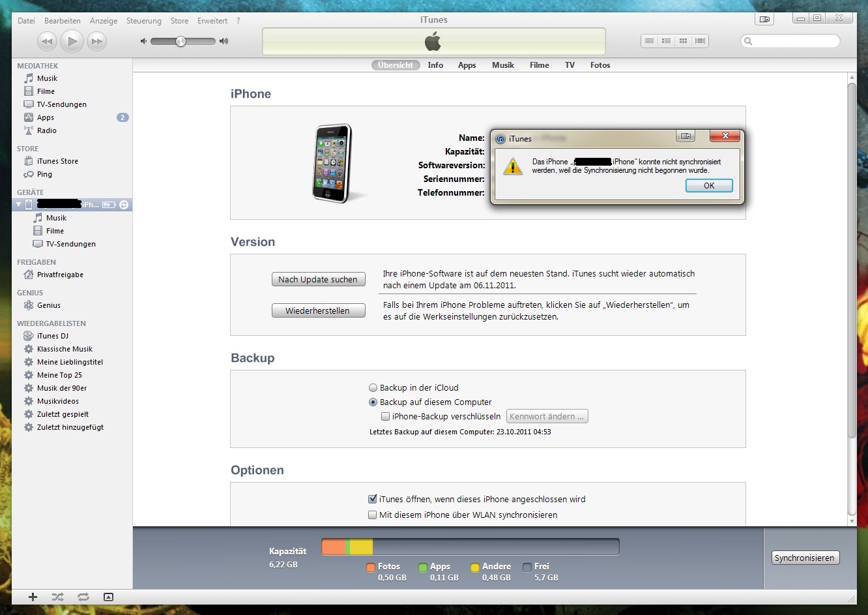Viewport: 868px width, 615px height.
Task: Click the low volume speaker icon
Action: tap(144, 41)
